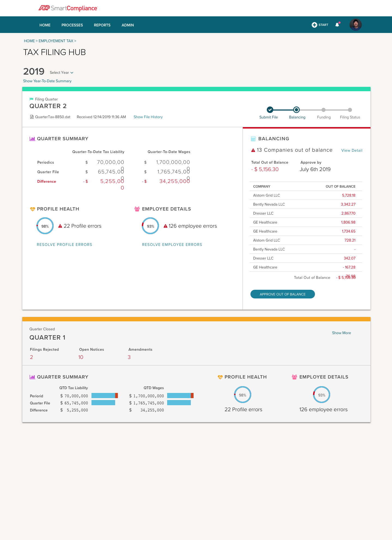Open the REPORTS menu
Screen dimensions: 392x540
tap(102, 25)
